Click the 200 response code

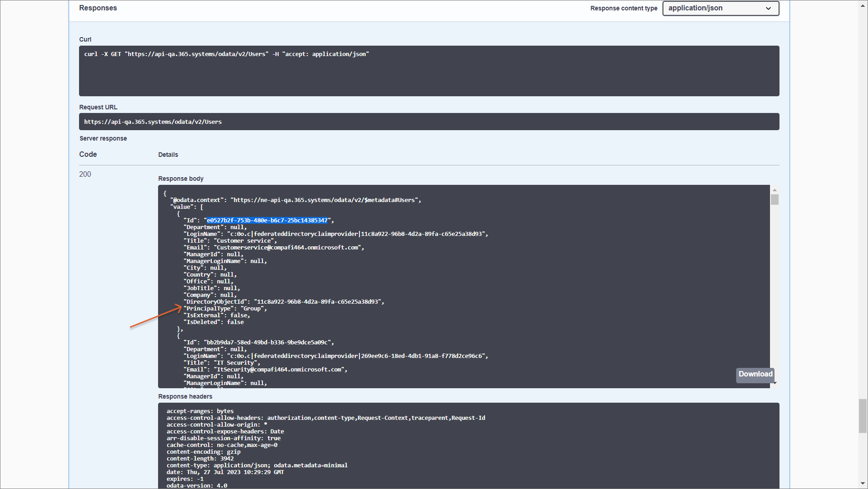[85, 174]
